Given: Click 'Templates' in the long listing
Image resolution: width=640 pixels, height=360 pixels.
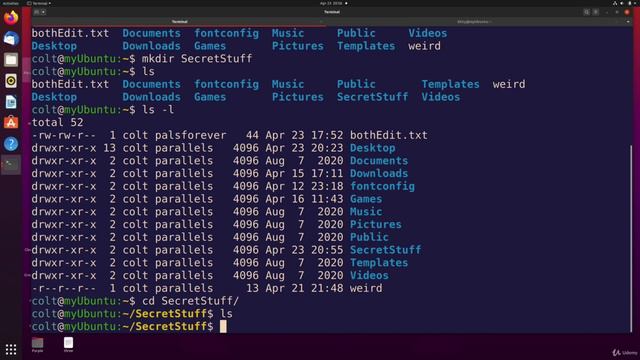Looking at the screenshot, I should pyautogui.click(x=379, y=263).
